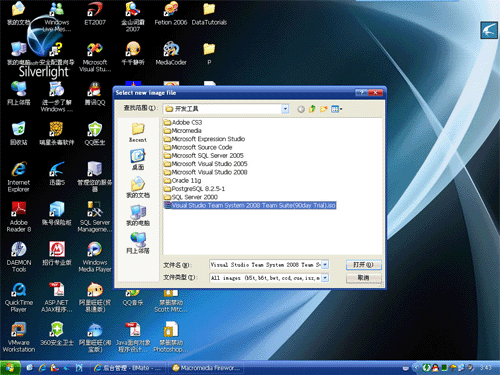The height and width of the screenshot is (375, 500).
Task: Select the Microsoft Visual Studio 2005 folder
Action: point(206,164)
